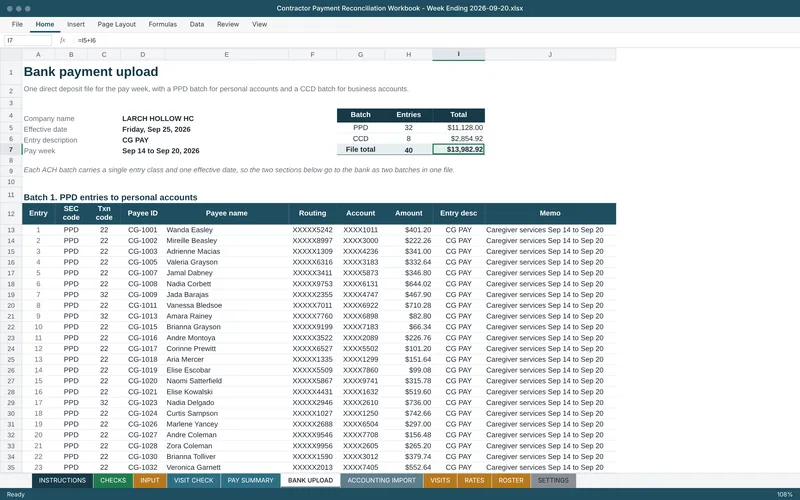Screen dimensions: 800x500
Task: Click the Memo column header
Action: click(550, 213)
